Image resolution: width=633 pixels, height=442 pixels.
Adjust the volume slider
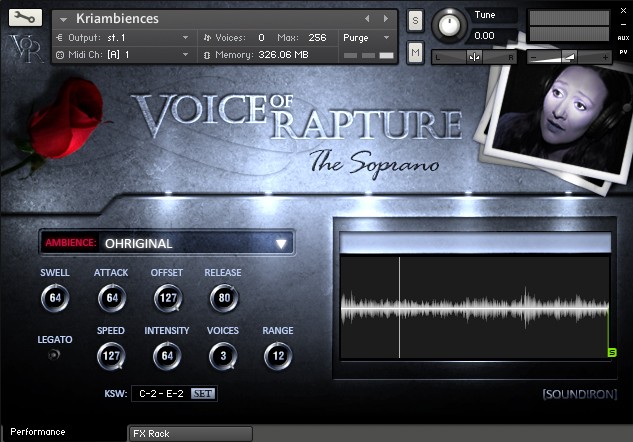click(x=569, y=57)
